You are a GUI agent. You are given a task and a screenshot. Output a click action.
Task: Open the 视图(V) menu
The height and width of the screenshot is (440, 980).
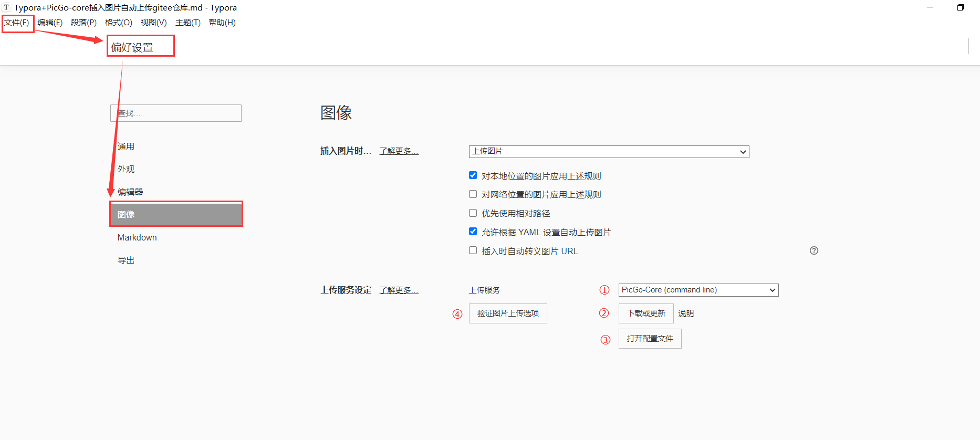(x=153, y=23)
